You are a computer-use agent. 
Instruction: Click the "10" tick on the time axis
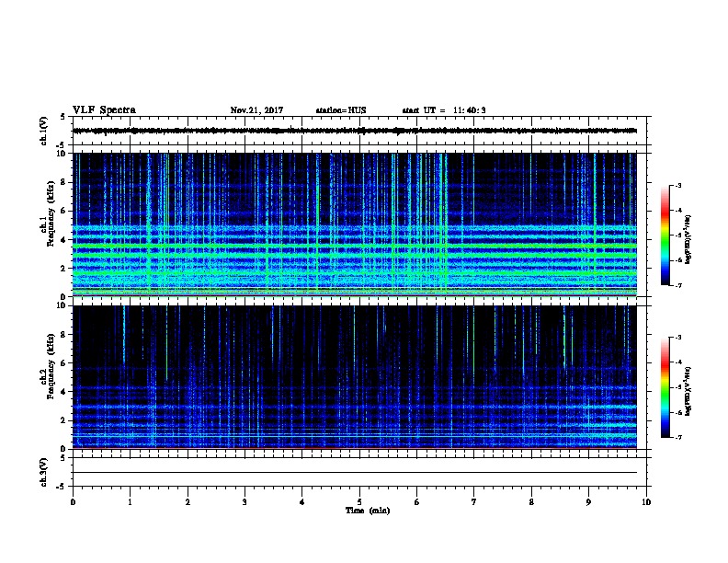[x=646, y=502]
